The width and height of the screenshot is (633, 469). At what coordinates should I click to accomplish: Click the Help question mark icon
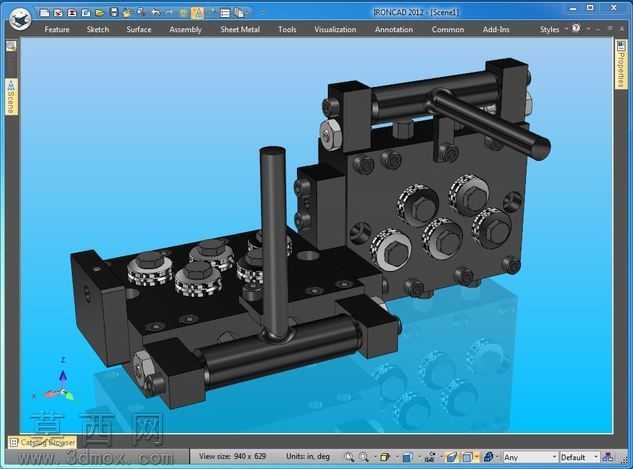(x=576, y=28)
